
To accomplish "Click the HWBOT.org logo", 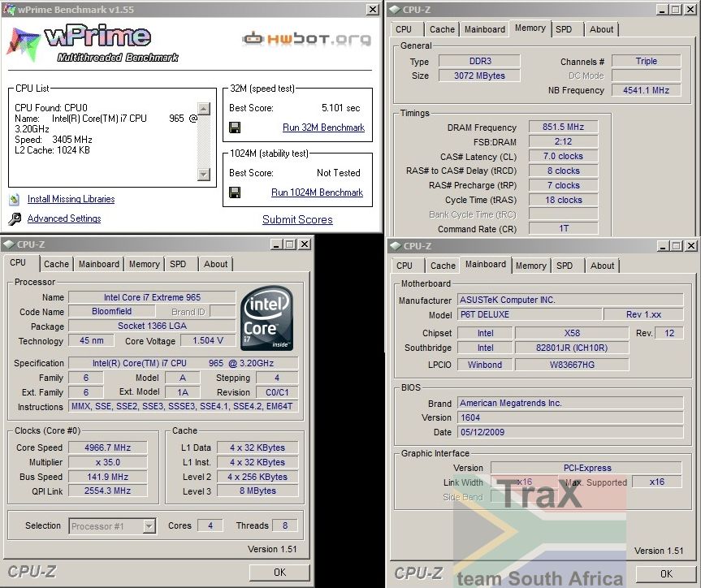I will point(307,39).
